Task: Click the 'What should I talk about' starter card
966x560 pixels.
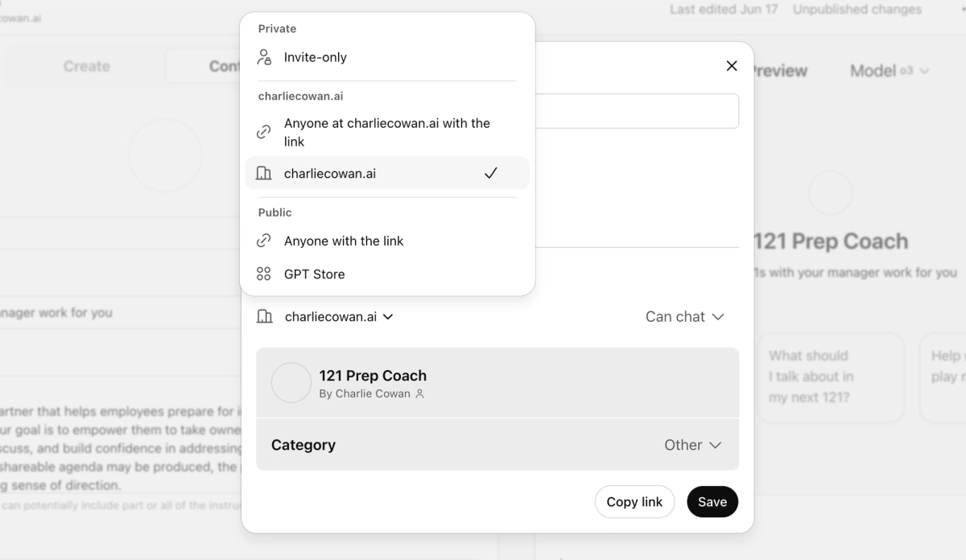Action: [830, 377]
